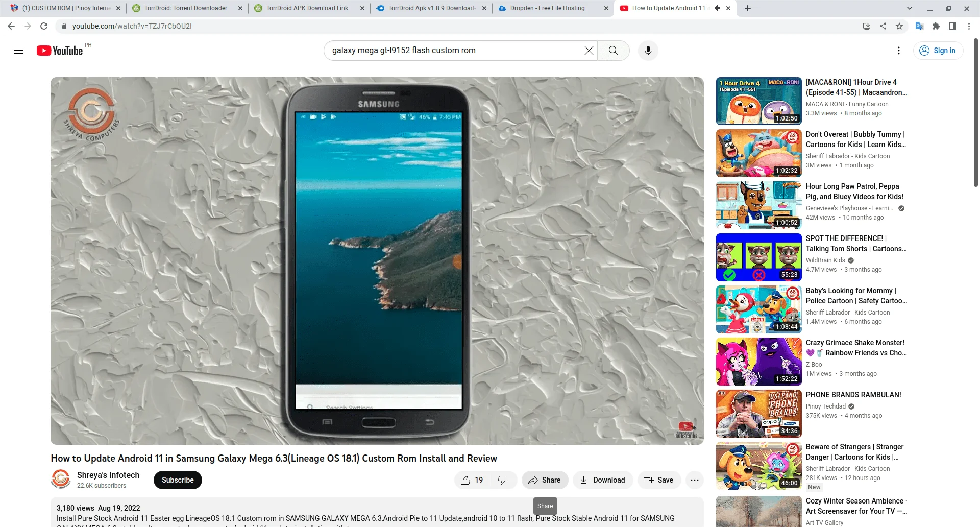Click the main video player

pos(377,260)
